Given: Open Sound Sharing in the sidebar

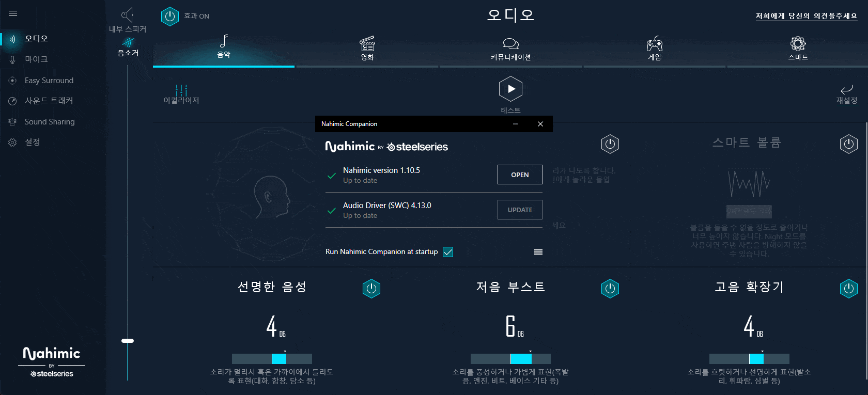Looking at the screenshot, I should (x=50, y=122).
